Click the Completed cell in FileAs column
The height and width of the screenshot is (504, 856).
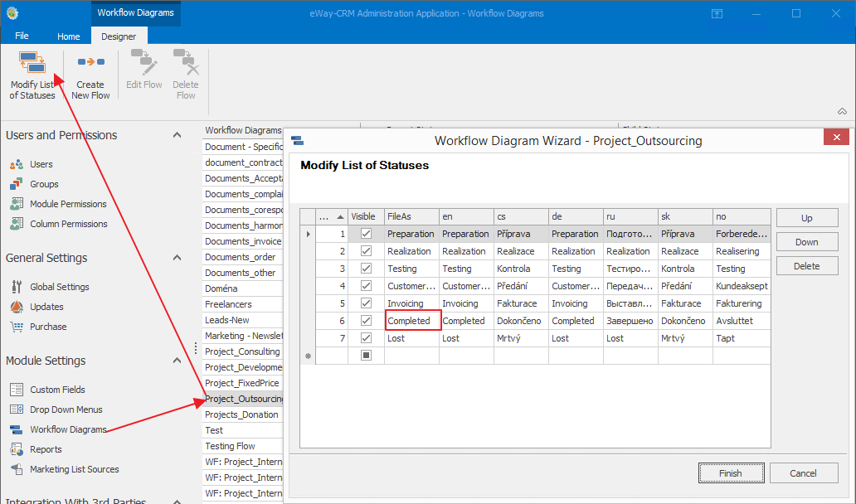point(412,321)
